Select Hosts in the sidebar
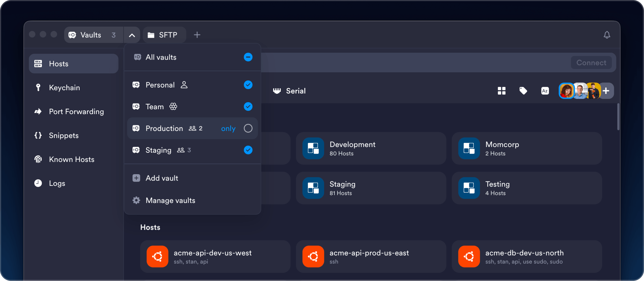The width and height of the screenshot is (644, 281). [x=73, y=64]
